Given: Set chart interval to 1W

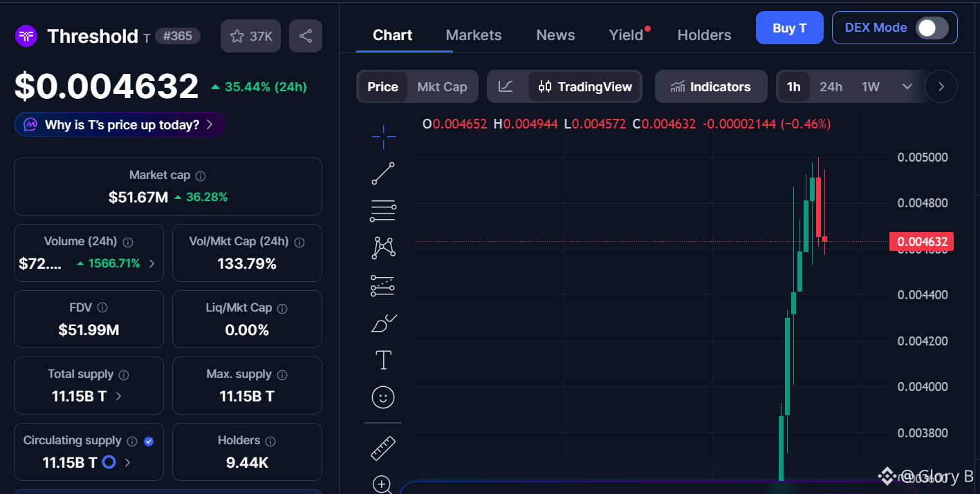Looking at the screenshot, I should (x=870, y=86).
